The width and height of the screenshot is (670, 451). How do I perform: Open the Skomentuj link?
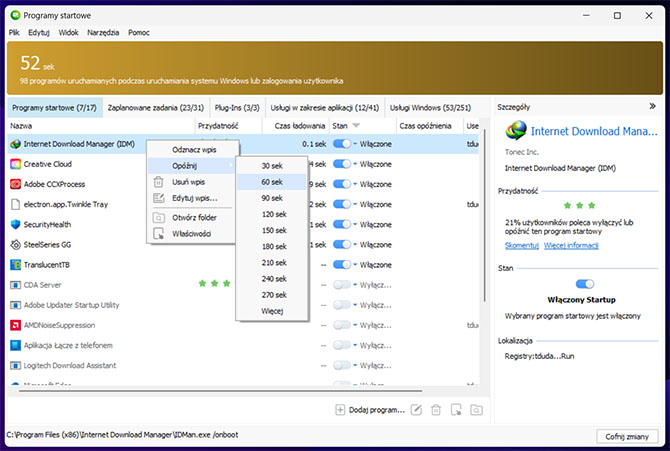pyautogui.click(x=522, y=245)
